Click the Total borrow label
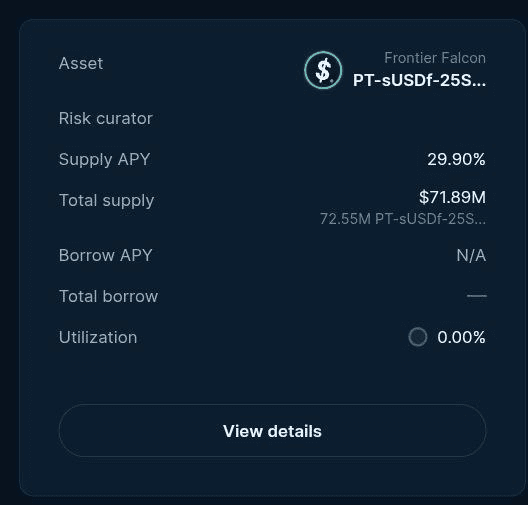 (x=108, y=296)
